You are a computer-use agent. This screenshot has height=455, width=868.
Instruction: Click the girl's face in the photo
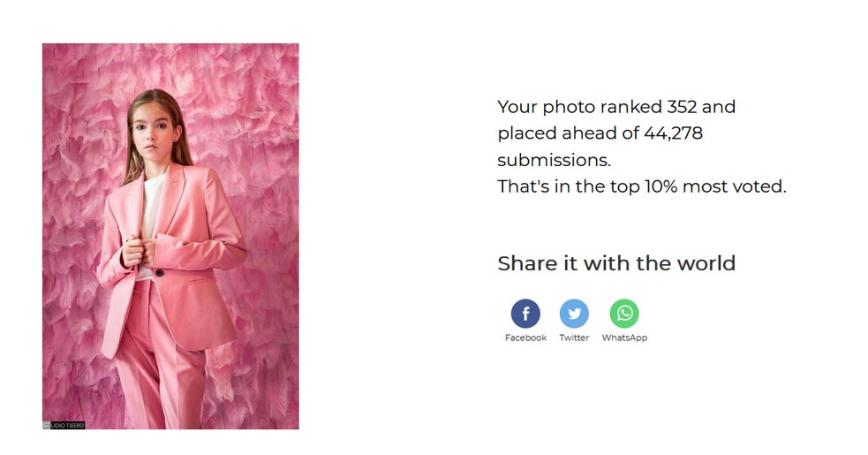pos(155,132)
